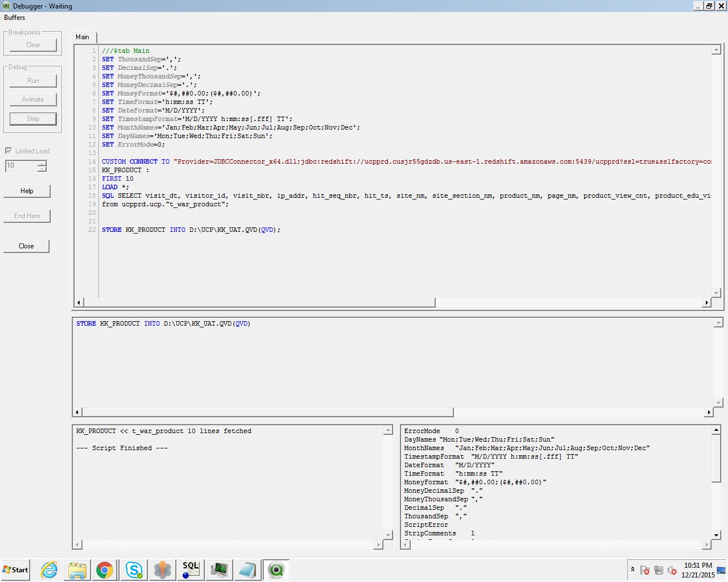Launch the QlikView application from the taskbar
The width and height of the screenshot is (728, 582).
(276, 569)
